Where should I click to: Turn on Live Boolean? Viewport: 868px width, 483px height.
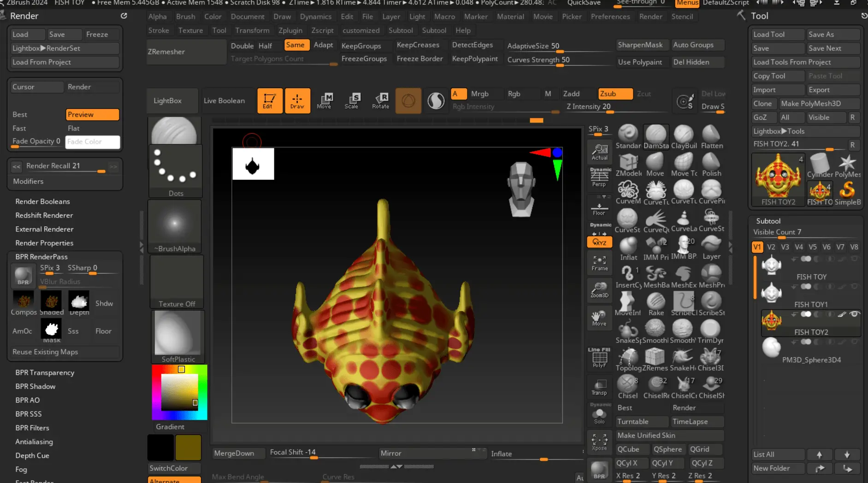224,100
